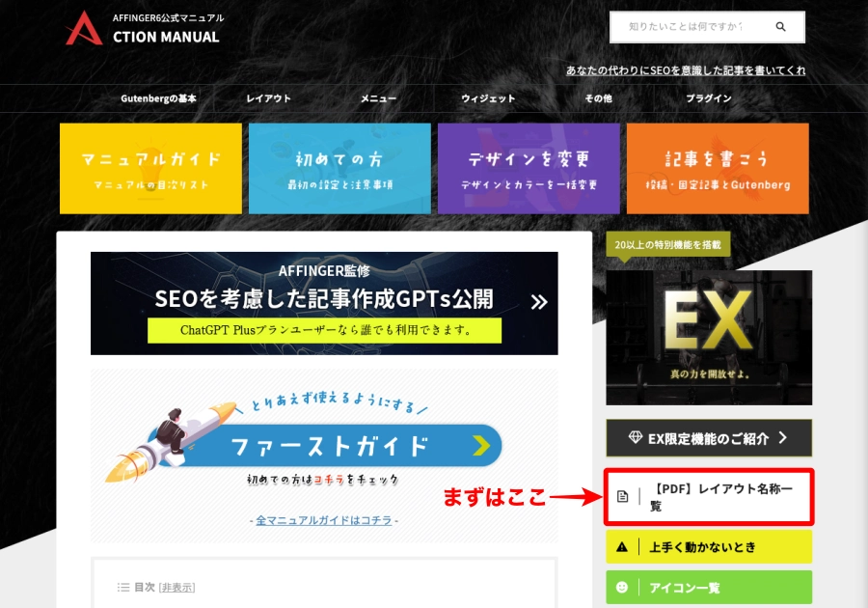Open the プラグイン menu
This screenshot has width=868, height=608.
pyautogui.click(x=709, y=98)
